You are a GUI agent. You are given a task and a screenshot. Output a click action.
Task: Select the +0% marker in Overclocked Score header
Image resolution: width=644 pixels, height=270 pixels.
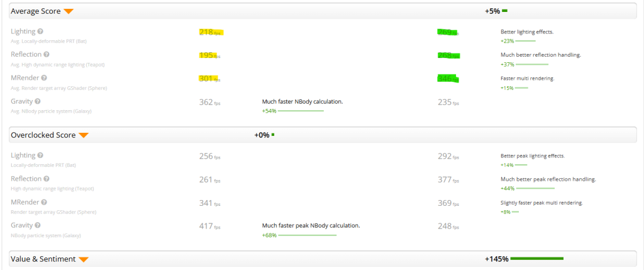point(264,135)
